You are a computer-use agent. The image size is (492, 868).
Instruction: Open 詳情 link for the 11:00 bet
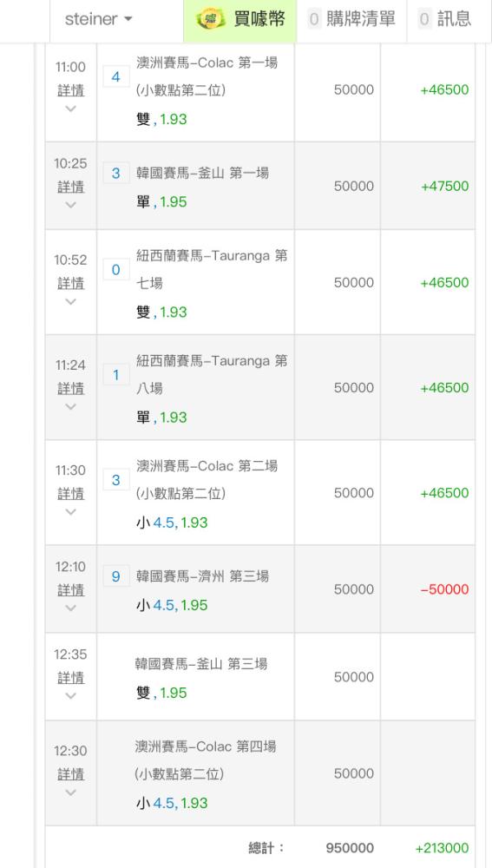[71, 90]
